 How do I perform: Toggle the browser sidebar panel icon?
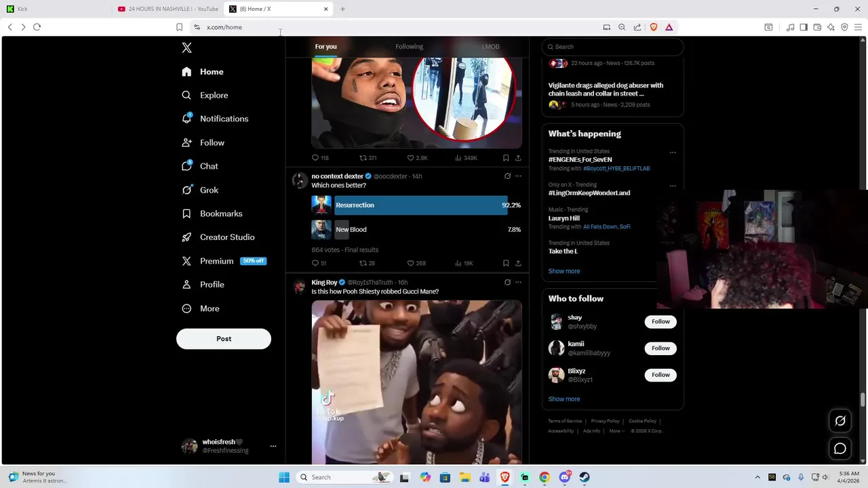804,27
